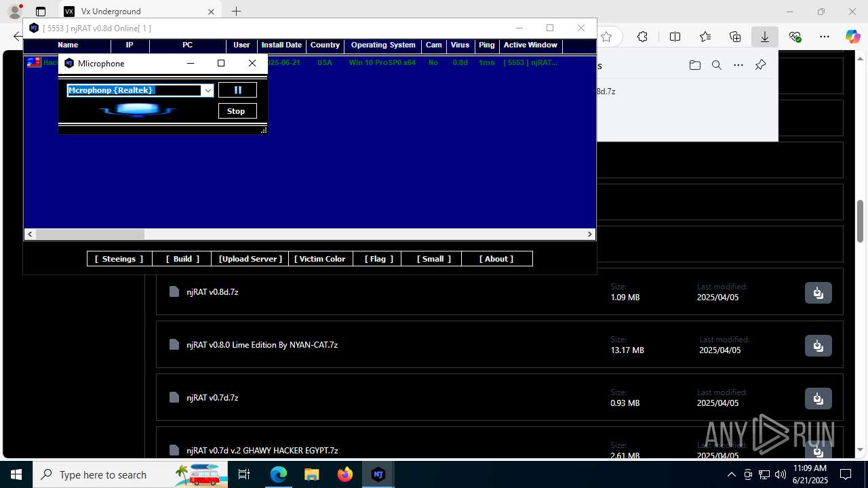Click the Active Window column header
Image resolution: width=868 pixels, height=488 pixels.
click(530, 45)
